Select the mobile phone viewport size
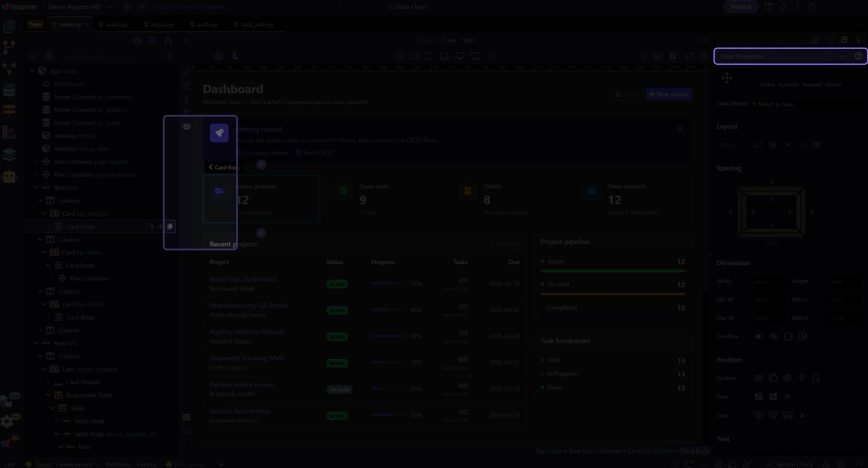The height and width of the screenshot is (468, 868). tap(400, 57)
